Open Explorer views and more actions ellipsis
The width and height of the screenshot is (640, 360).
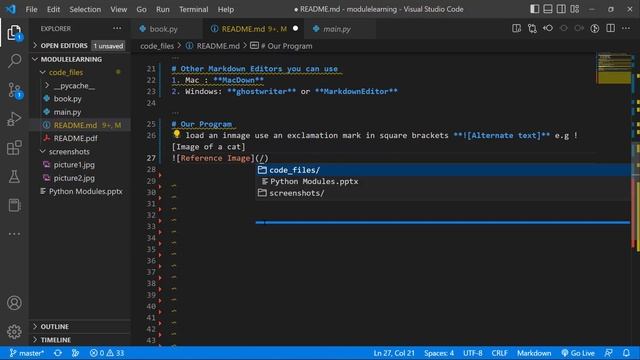point(117,29)
